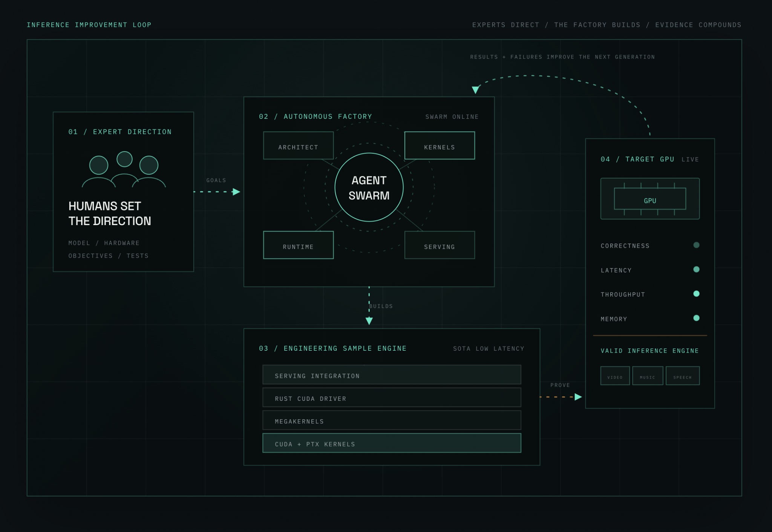
Task: Click the Serving Integration bar
Action: click(392, 374)
